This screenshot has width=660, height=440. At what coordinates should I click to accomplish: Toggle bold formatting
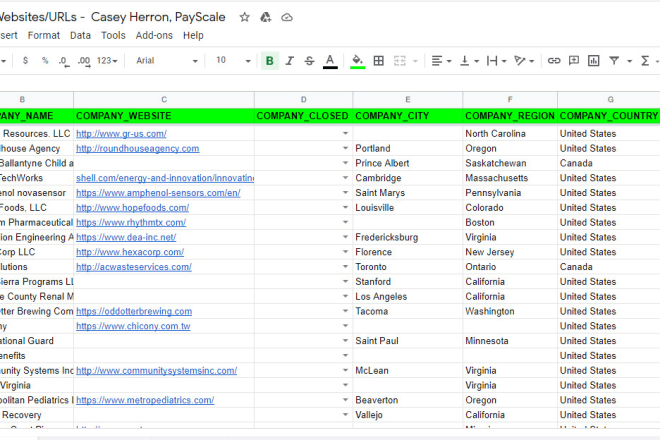click(270, 61)
